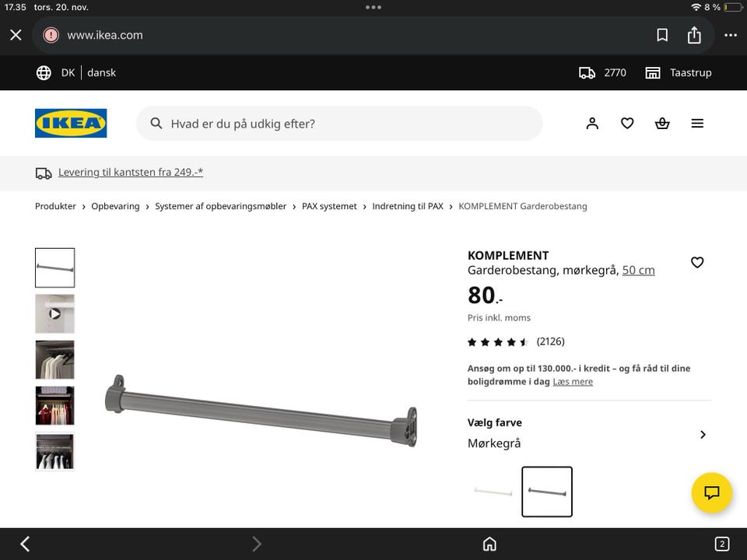
Task: Go forward with browser forward arrow
Action: [256, 544]
